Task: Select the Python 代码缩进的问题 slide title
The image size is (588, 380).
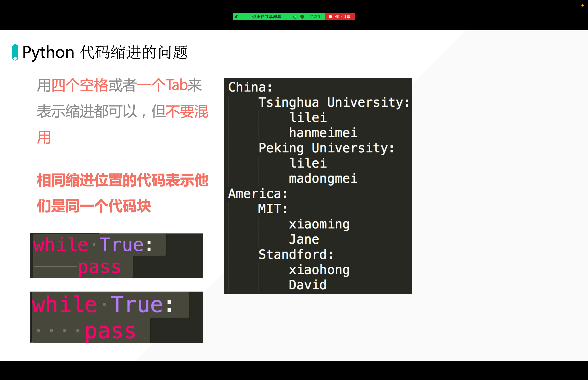Action: (x=105, y=52)
